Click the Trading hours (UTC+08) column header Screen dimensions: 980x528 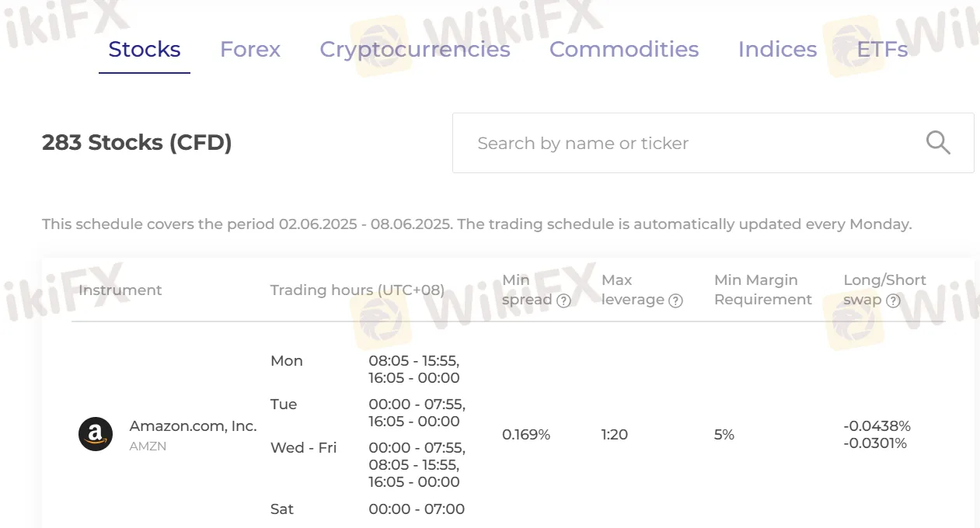point(357,290)
